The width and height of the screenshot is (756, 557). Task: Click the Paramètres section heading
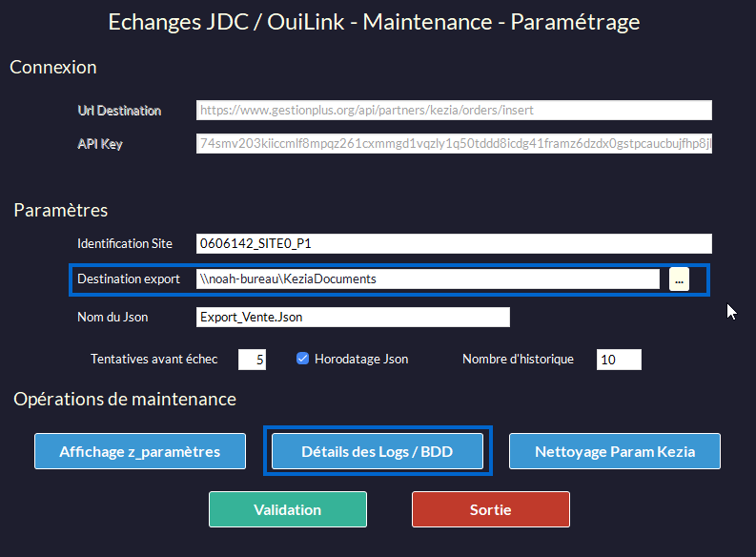tap(61, 211)
